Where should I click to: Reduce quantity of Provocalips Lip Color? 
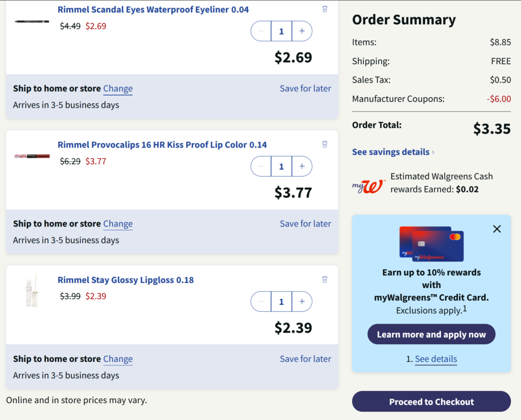261,166
